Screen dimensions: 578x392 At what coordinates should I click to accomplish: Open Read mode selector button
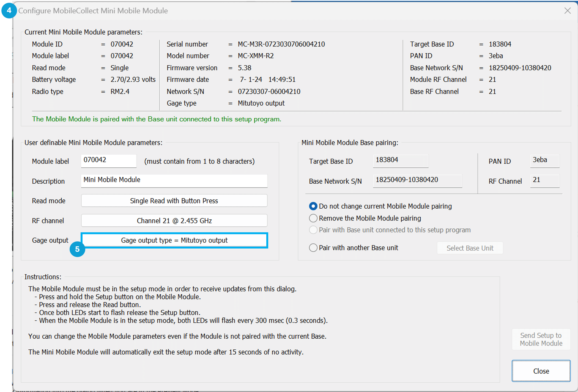coord(174,201)
